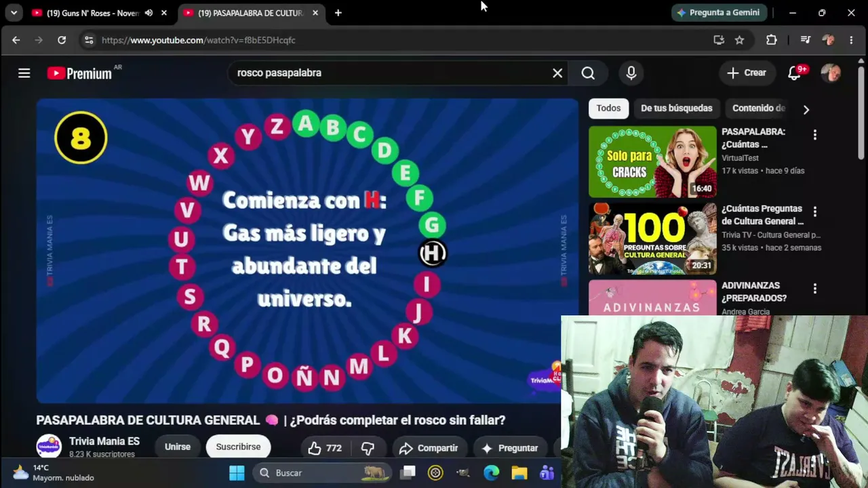
Task: Click the VirtualTest channel name
Action: coord(740,158)
